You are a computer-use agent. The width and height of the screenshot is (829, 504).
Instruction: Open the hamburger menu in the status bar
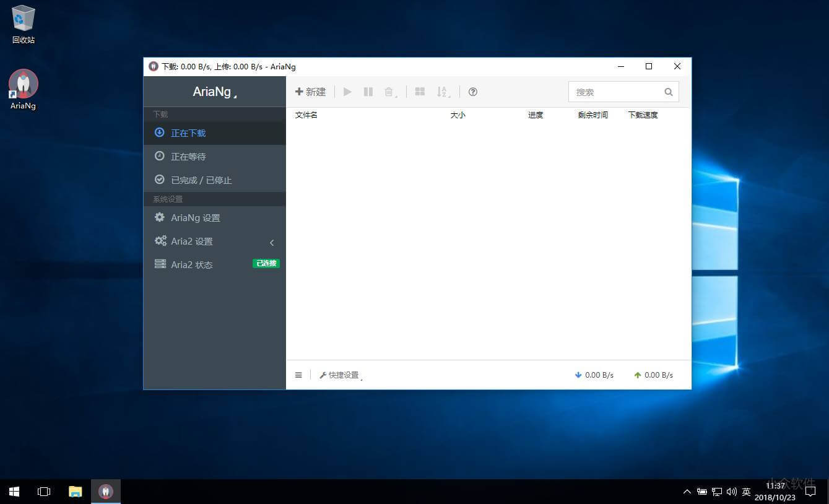point(298,375)
